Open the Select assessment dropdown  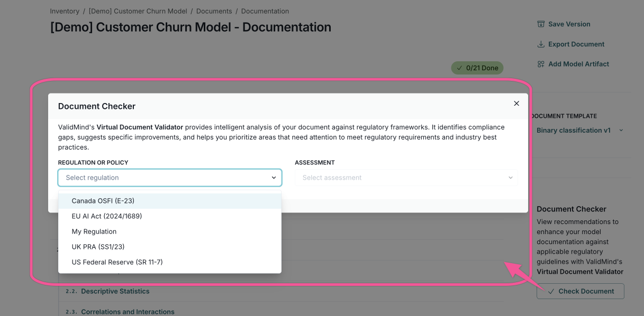406,178
